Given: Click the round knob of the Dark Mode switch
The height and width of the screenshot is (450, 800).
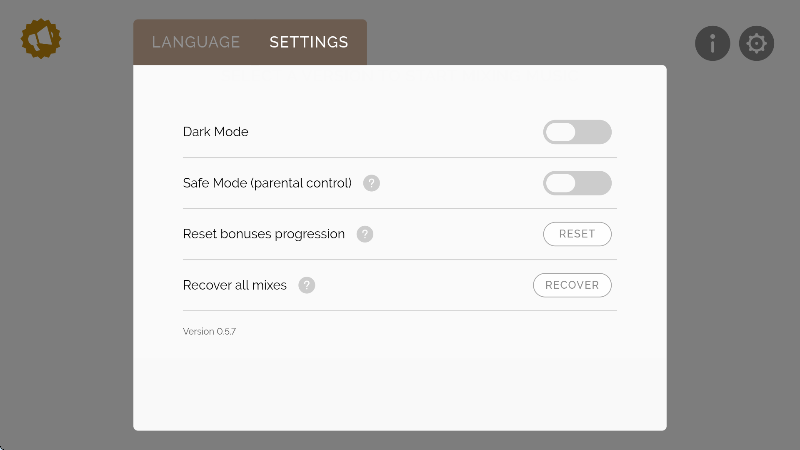Looking at the screenshot, I should (x=561, y=132).
